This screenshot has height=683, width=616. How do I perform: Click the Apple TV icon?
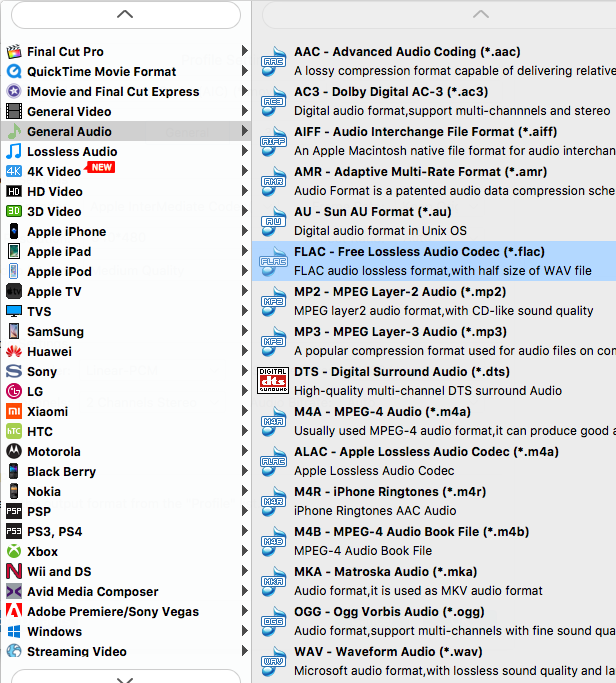14,291
